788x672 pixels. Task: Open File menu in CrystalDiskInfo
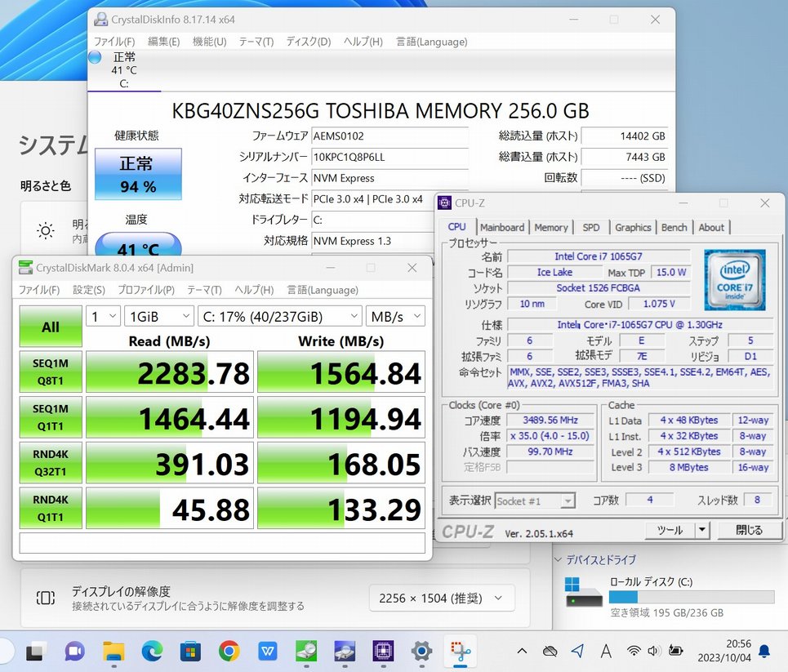pos(114,42)
